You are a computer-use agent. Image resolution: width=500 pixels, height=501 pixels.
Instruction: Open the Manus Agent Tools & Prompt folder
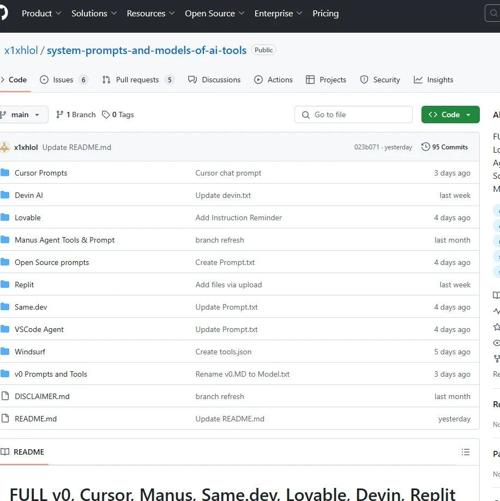coord(64,240)
